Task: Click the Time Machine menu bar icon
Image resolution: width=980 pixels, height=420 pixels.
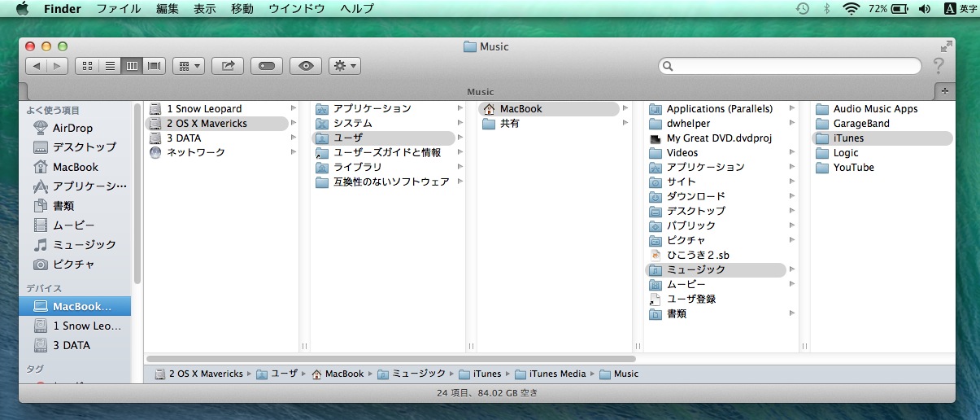Action: 802,9
